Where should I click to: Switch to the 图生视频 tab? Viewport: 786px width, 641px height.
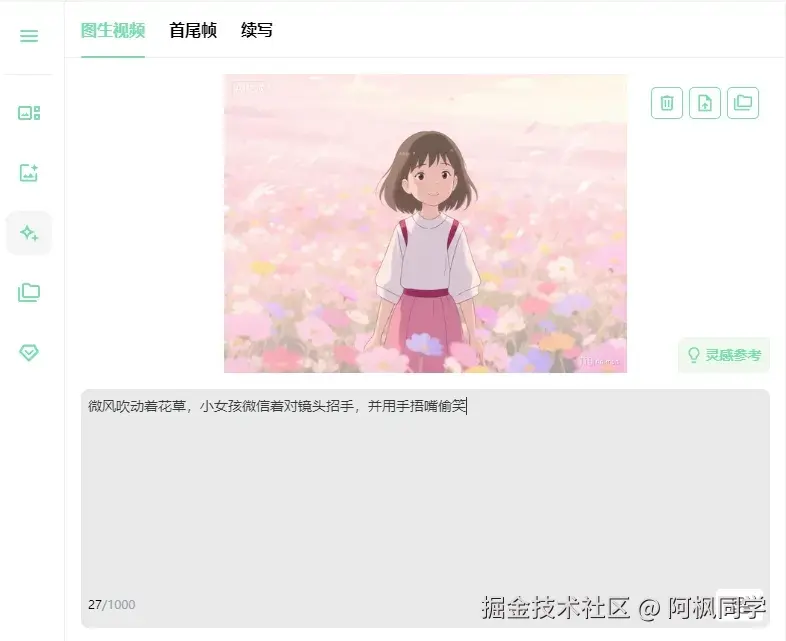click(113, 31)
